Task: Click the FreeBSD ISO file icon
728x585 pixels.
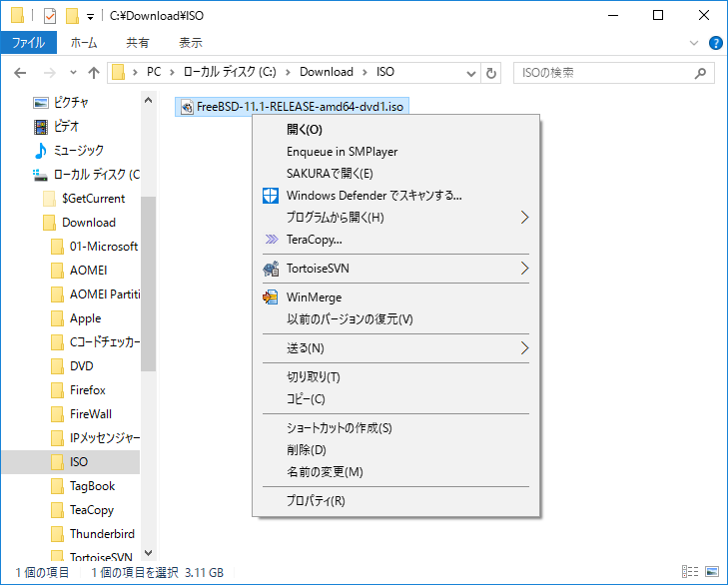Action: (187, 107)
